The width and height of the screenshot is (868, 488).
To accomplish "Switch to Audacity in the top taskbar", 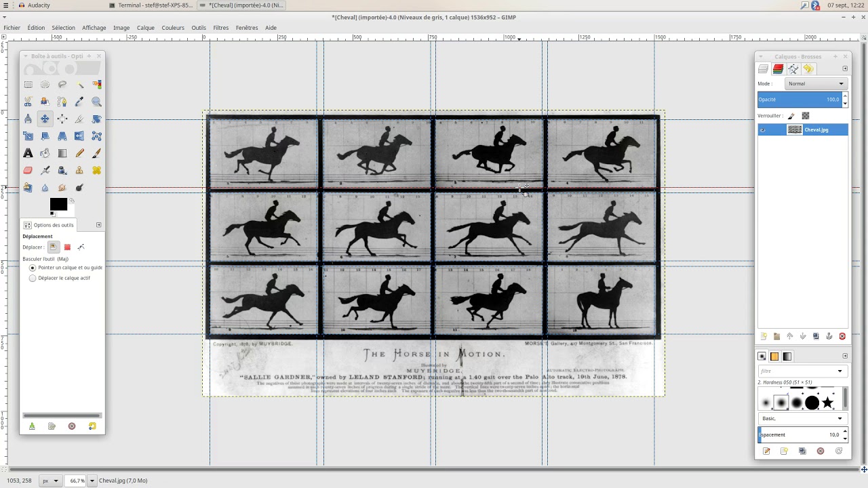I will [x=34, y=5].
